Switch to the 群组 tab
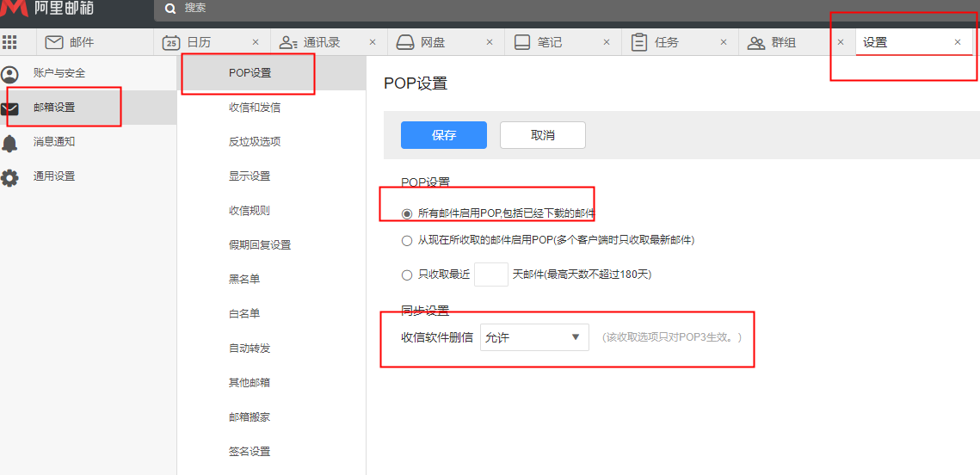The image size is (980, 475). [x=781, y=42]
